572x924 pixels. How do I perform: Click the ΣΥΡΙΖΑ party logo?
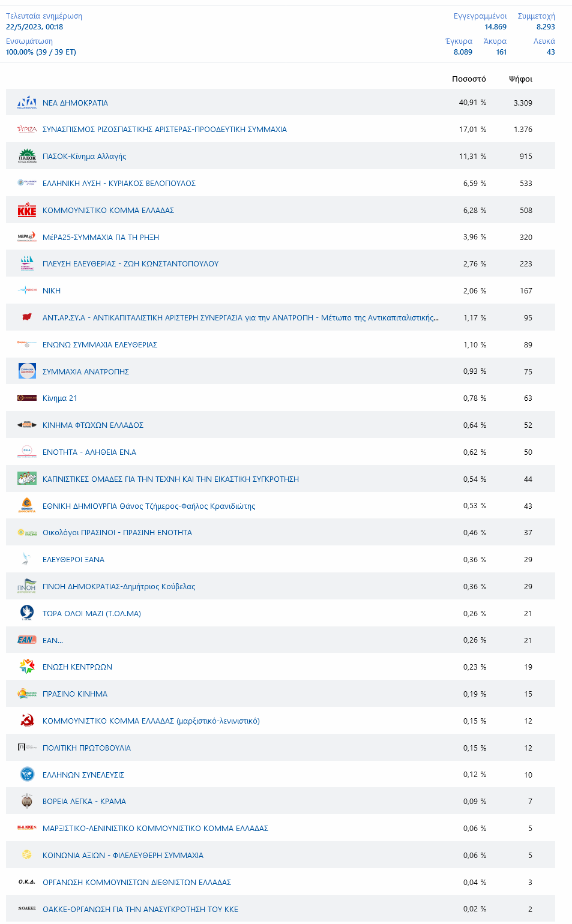tap(27, 130)
